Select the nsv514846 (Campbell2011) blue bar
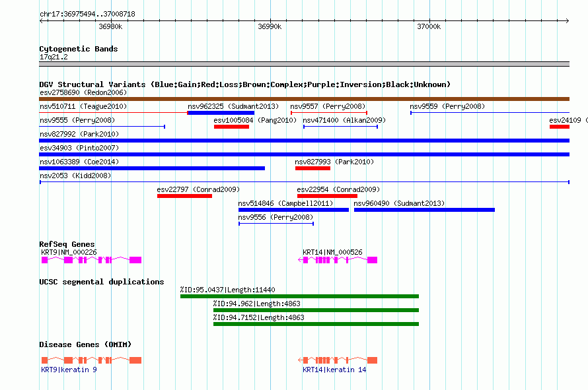The height and width of the screenshot is (390, 588). (x=293, y=210)
